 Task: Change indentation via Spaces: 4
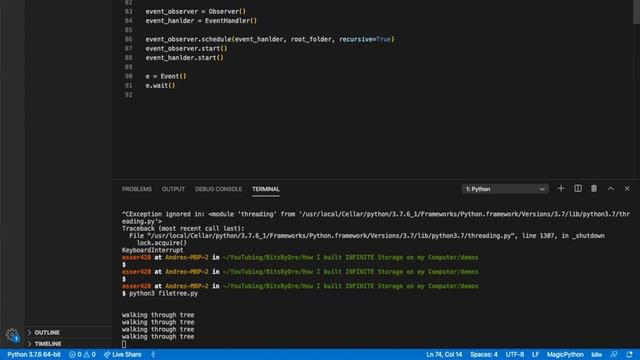[x=484, y=354]
